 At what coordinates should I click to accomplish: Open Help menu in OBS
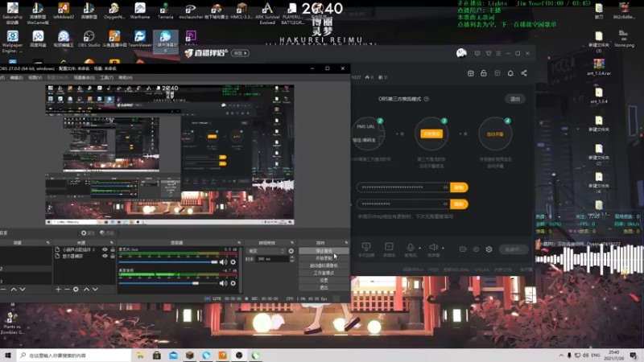[x=126, y=77]
